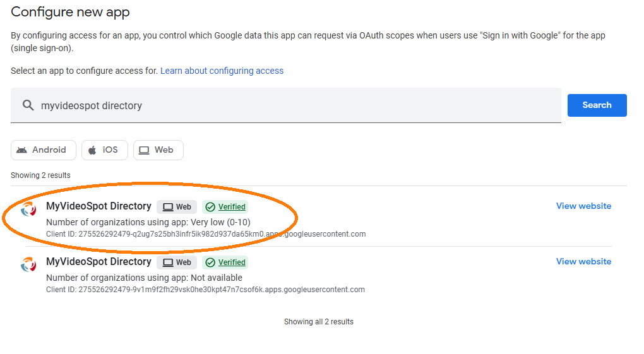The height and width of the screenshot is (354, 644).
Task: Click the first result's Verified checkmark icon
Action: click(x=210, y=207)
